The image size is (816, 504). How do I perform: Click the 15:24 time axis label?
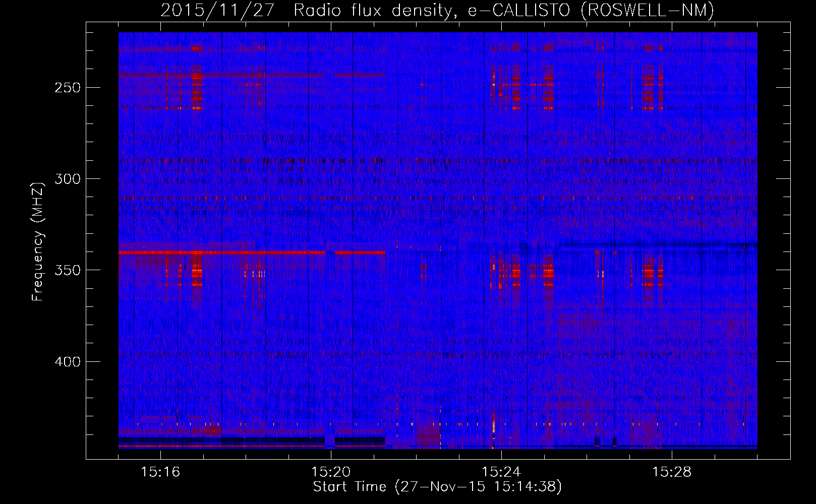pos(501,472)
